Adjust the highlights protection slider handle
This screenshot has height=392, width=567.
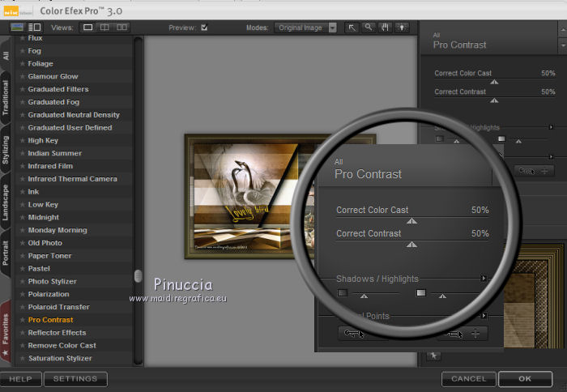tap(518, 142)
